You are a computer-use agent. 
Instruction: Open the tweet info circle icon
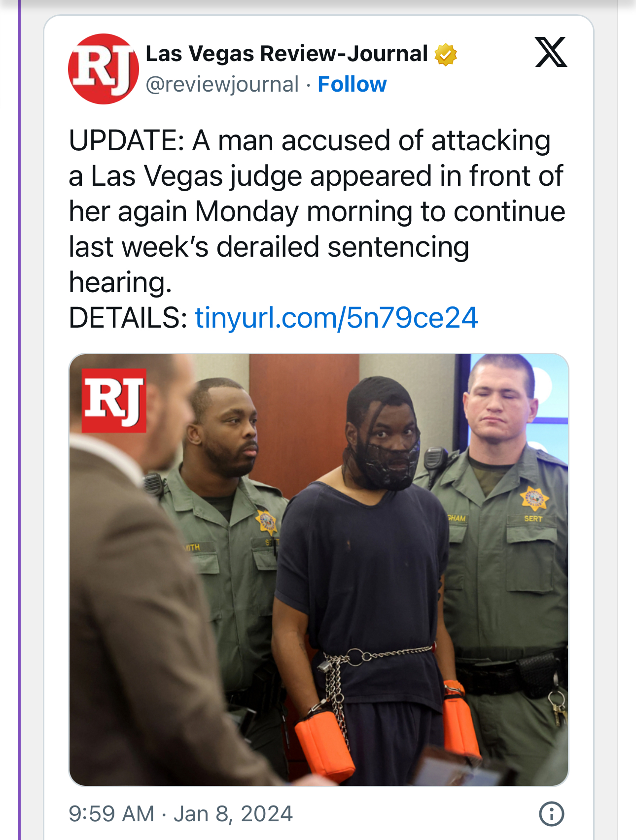(x=551, y=814)
